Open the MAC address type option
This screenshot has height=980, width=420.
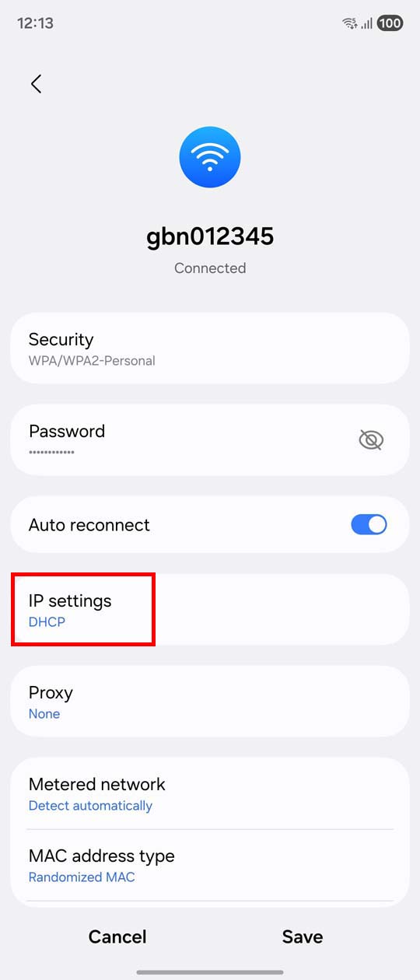point(210,865)
